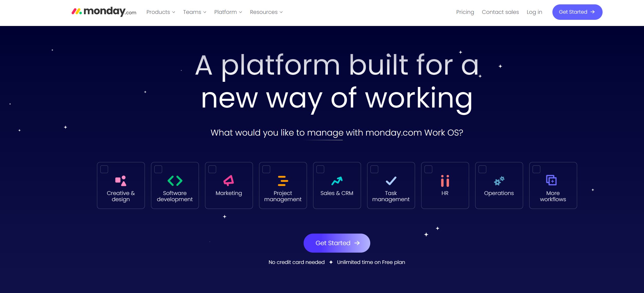The height and width of the screenshot is (293, 644).
Task: Open the Teams dropdown menu
Action: click(x=194, y=12)
